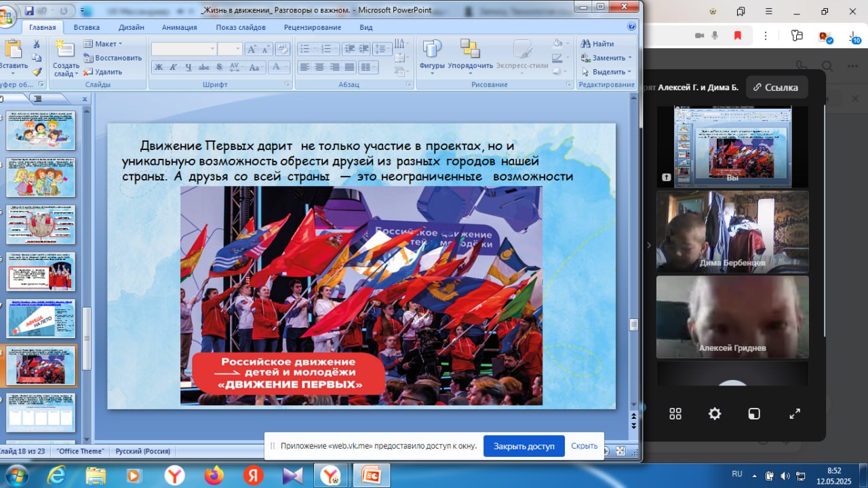868x488 pixels.
Task: Select the slide thumbnail showing АФИША НА ЛЕТО
Action: tap(41, 318)
